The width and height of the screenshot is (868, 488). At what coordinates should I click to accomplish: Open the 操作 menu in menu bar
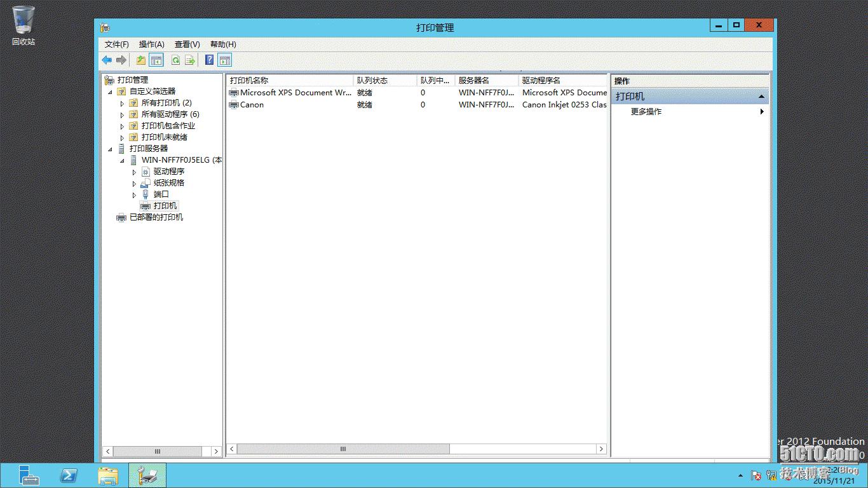point(151,44)
